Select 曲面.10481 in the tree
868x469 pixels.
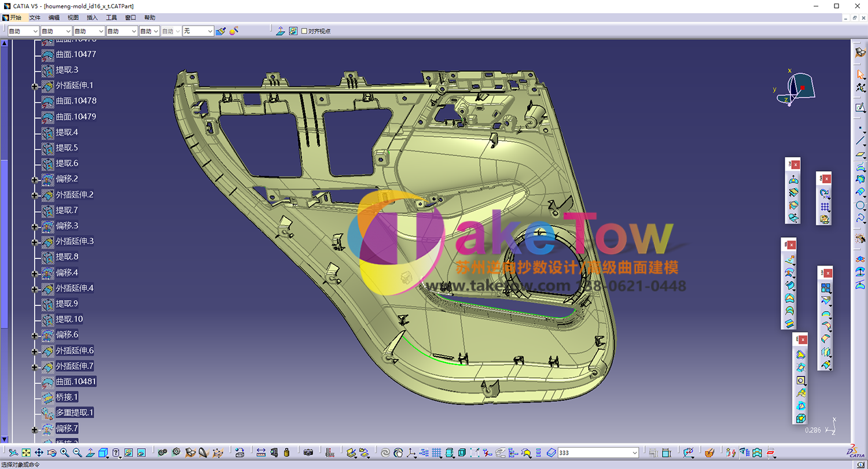click(x=76, y=382)
